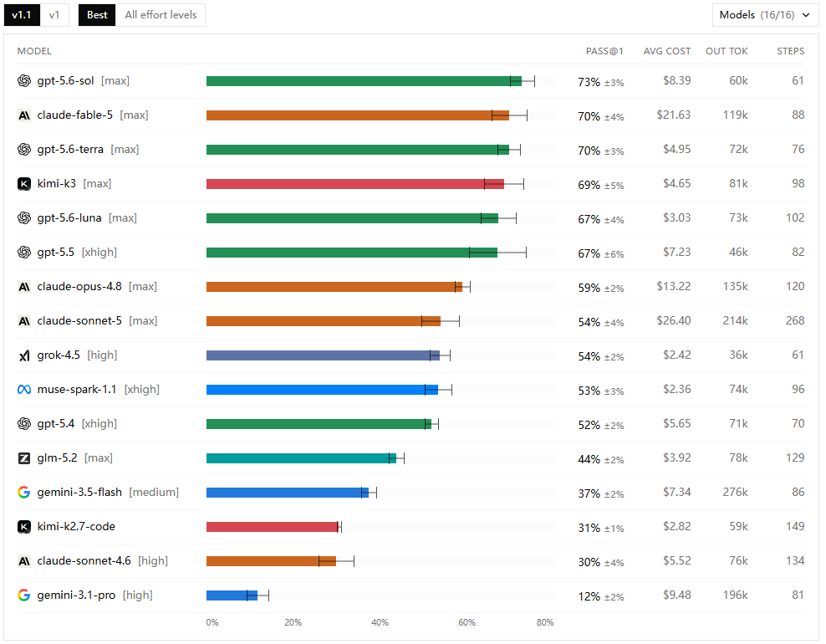
Task: Click the Kimi icon beside kimi-k3
Action: [x=24, y=183]
